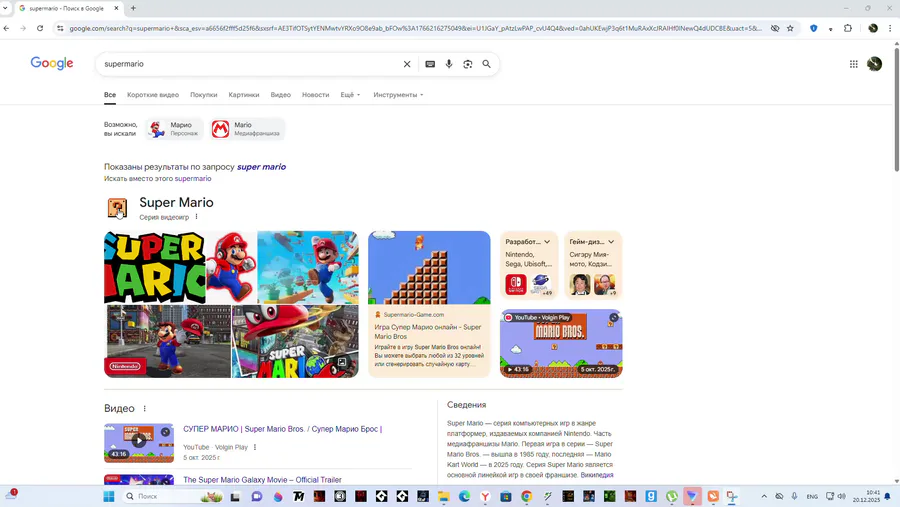Open the on-screen keyboard input tool

point(430,64)
